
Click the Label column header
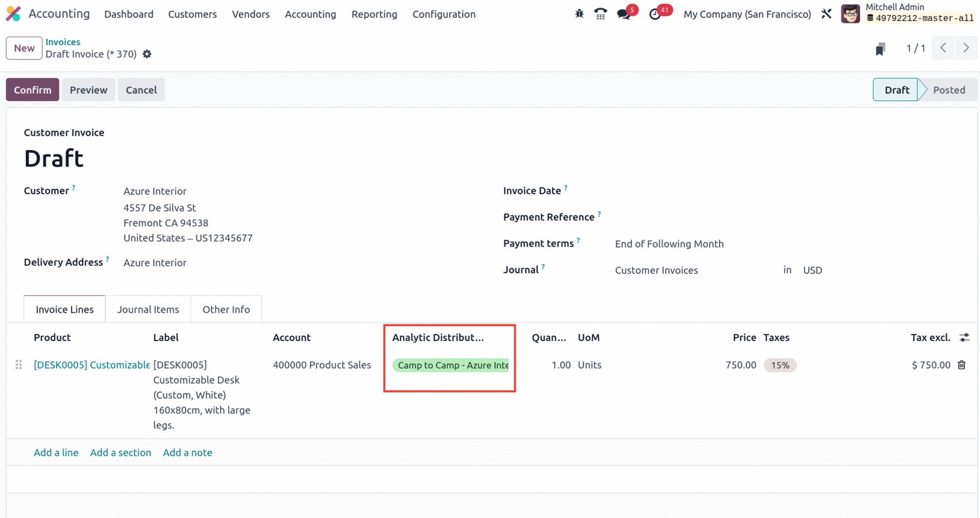pyautogui.click(x=166, y=338)
